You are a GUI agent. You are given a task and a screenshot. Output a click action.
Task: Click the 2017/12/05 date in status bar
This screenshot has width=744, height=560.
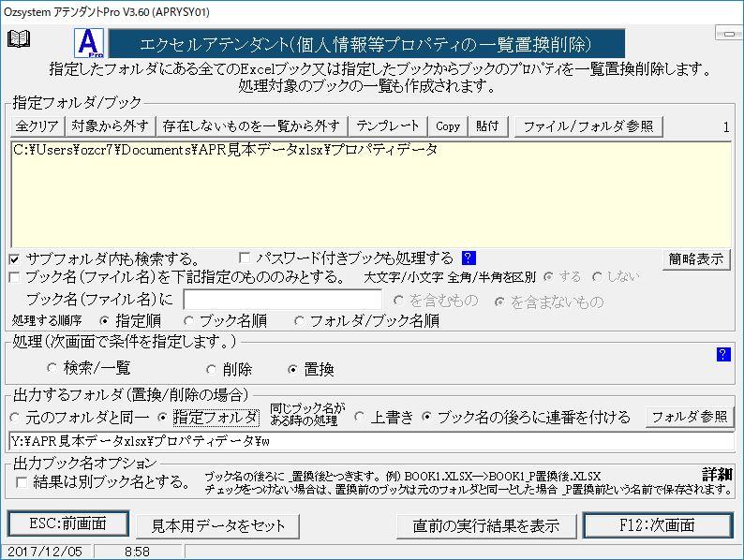(45, 552)
